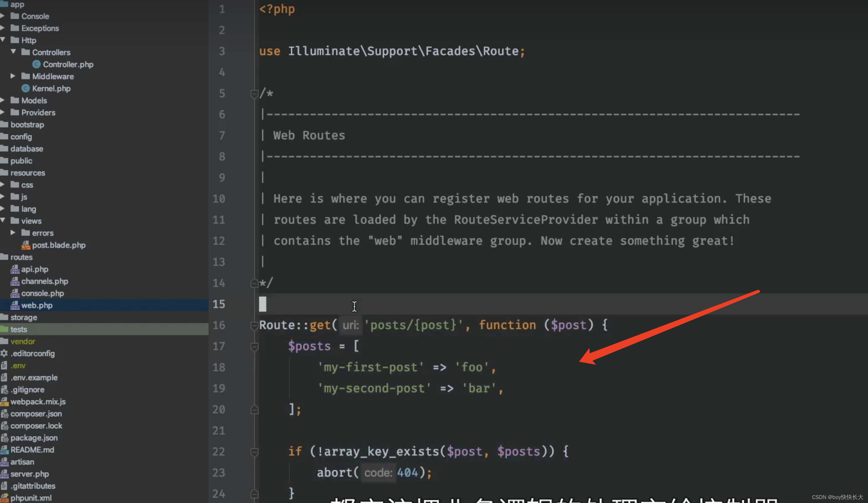Select the database folder

pyautogui.click(x=27, y=148)
